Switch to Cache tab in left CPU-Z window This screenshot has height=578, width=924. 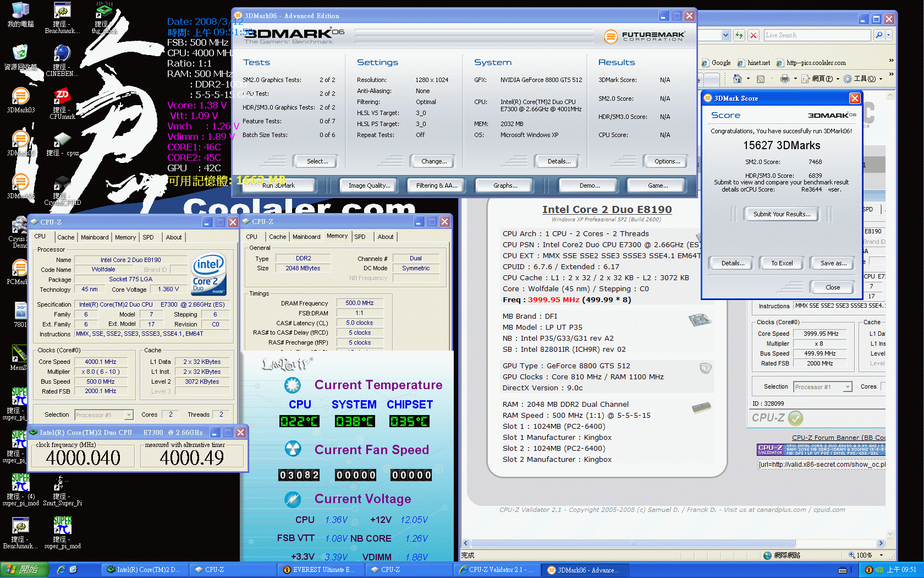click(66, 237)
